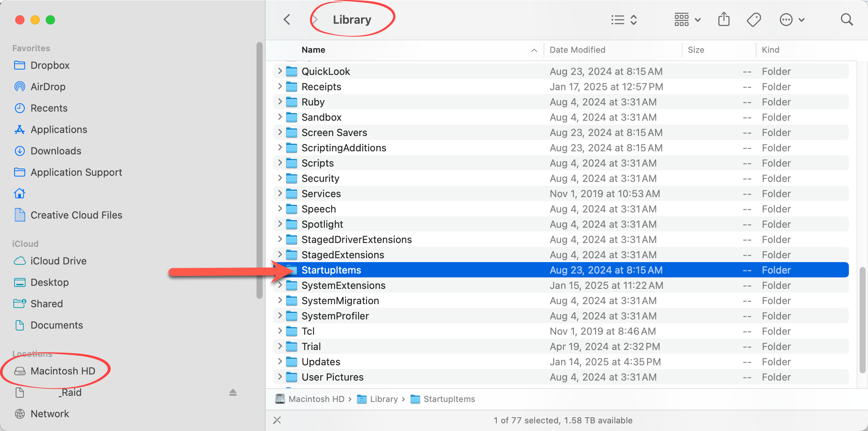Close the path bar with X icon
868x431 pixels.
[277, 420]
